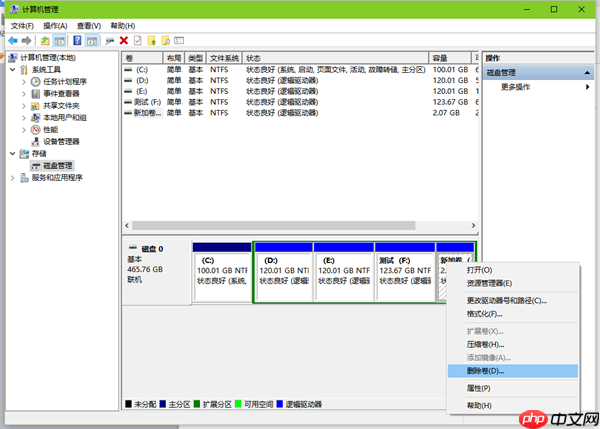This screenshot has height=429, width=600.
Task: Click the horizontal scrollbar left arrow
Action: [127, 225]
